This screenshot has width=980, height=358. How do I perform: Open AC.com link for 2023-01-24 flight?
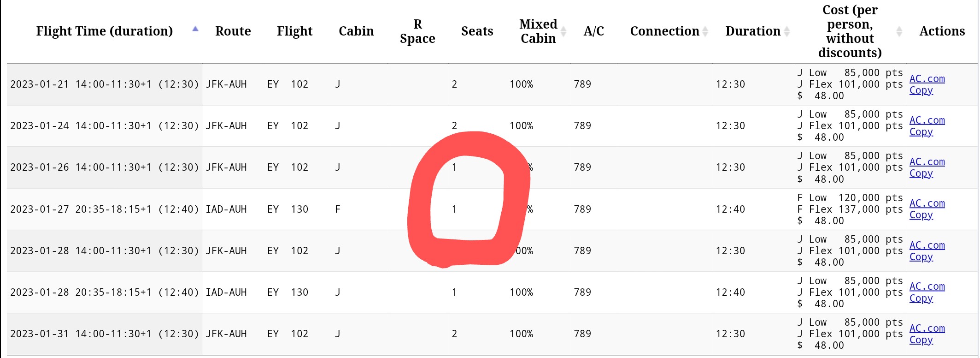[927, 120]
